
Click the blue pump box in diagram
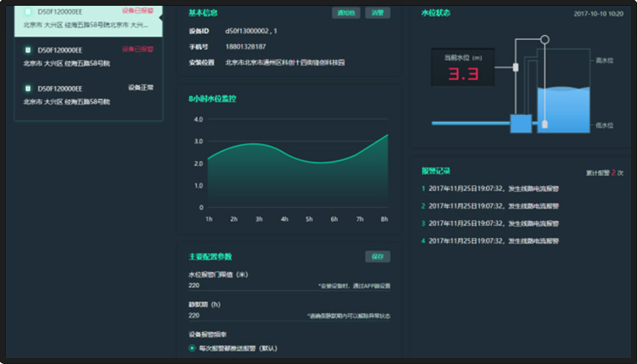point(521,123)
